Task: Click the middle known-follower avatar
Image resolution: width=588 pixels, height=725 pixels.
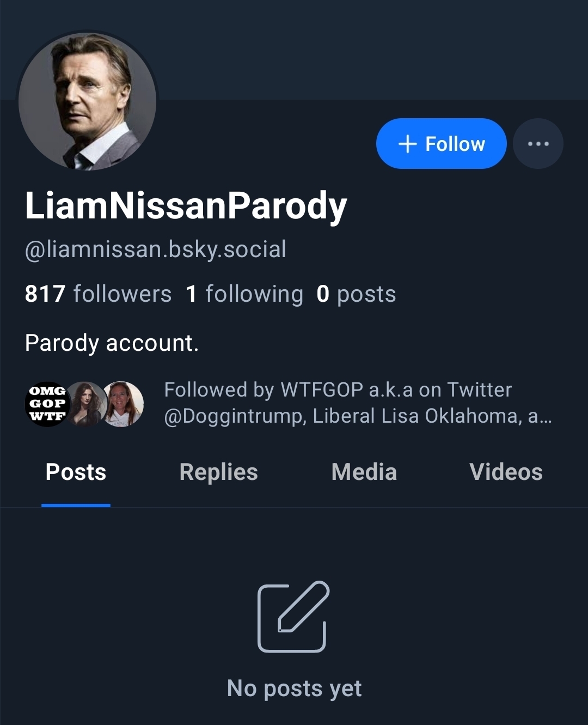Action: pos(85,404)
